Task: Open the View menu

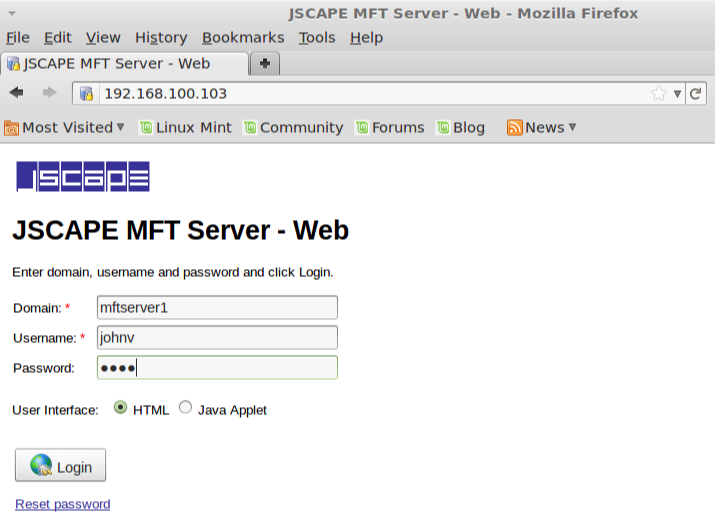Action: click(103, 37)
